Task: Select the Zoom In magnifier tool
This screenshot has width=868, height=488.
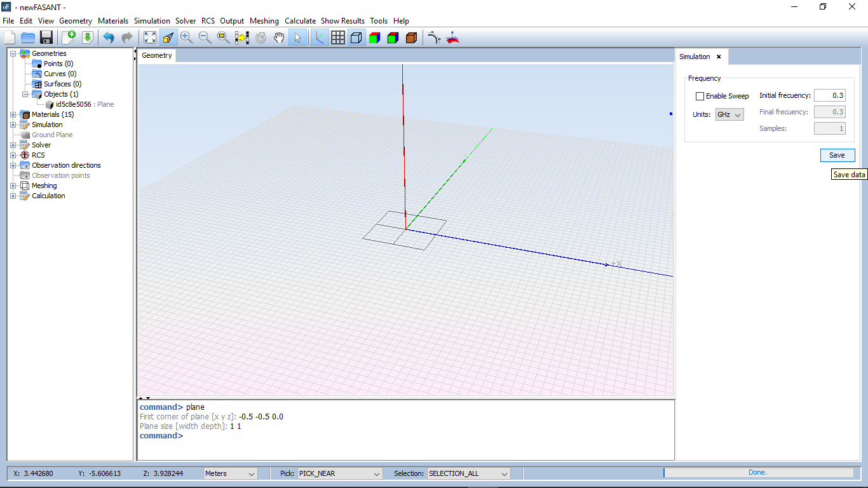Action: 186,37
